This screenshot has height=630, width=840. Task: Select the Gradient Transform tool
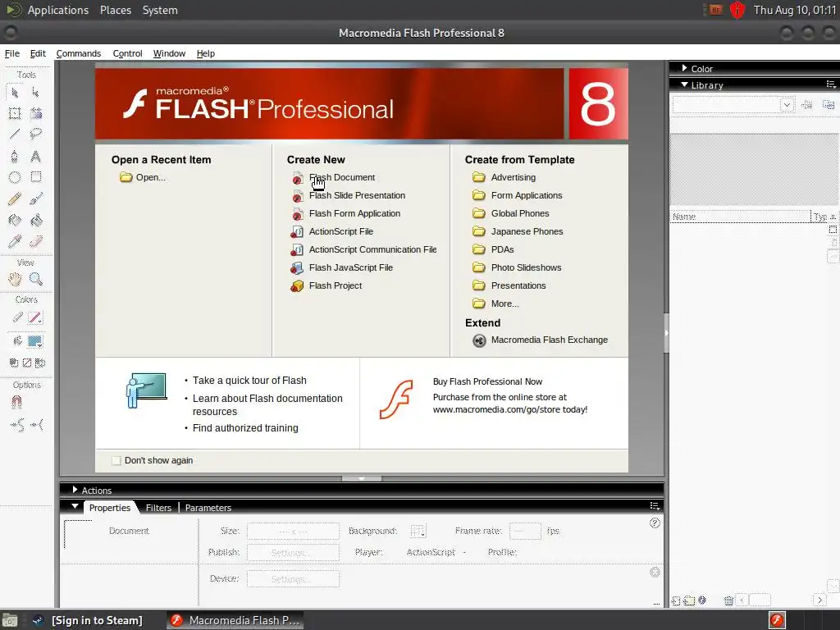[x=35, y=113]
